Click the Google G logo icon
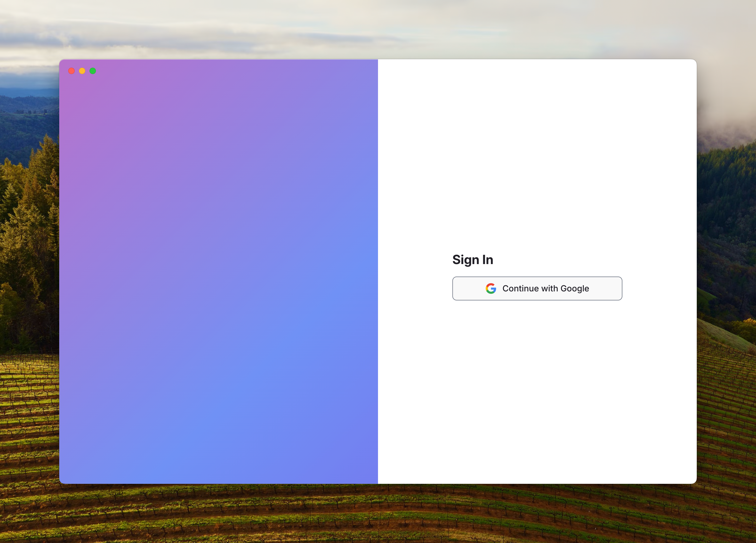The height and width of the screenshot is (543, 756). (x=491, y=288)
